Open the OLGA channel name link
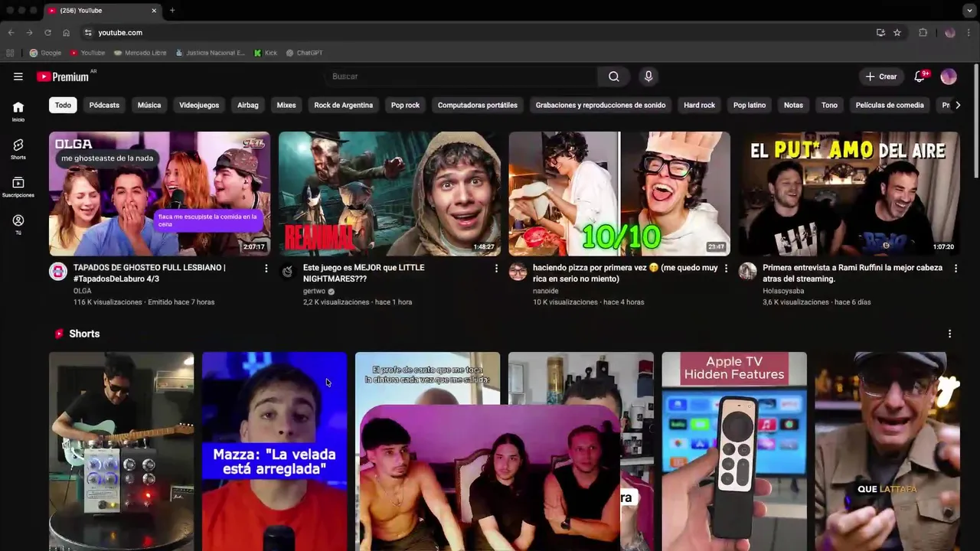This screenshot has width=980, height=551. pyautogui.click(x=82, y=292)
